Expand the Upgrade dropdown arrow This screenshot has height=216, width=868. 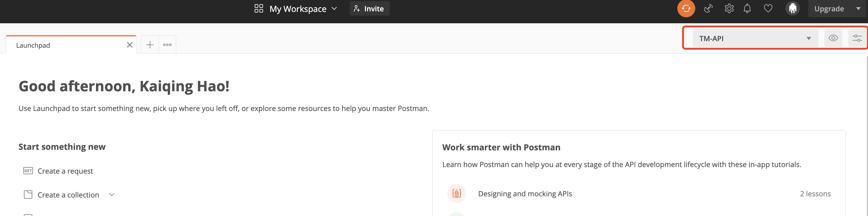pyautogui.click(x=858, y=9)
